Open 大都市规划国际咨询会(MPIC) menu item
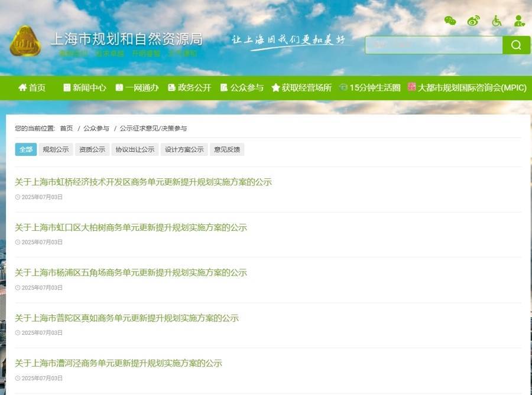This screenshot has width=532, height=395. (x=471, y=87)
